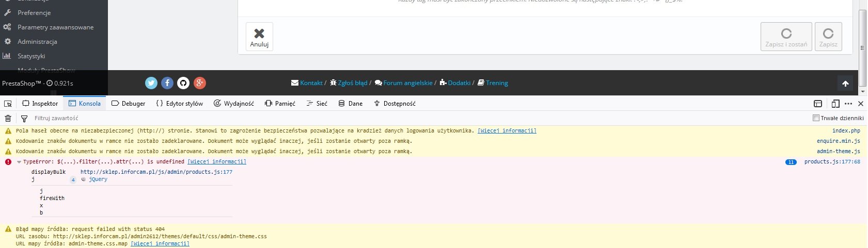This screenshot has height=248, width=868.
Task: Open Więcej informacji link for source map error
Action: click(160, 244)
